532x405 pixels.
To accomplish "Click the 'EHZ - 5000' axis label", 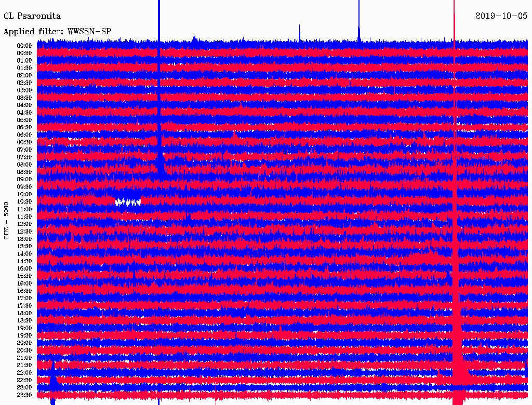I will coord(6,221).
